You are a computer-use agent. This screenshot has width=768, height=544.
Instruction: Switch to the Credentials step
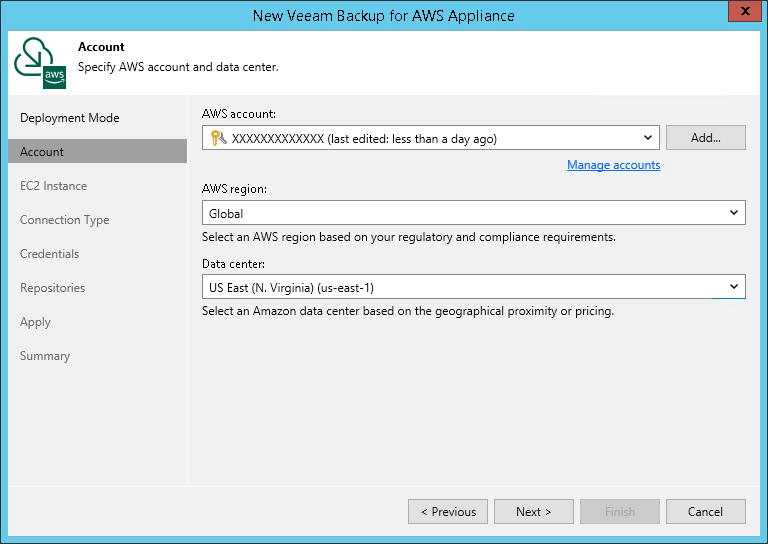49,254
